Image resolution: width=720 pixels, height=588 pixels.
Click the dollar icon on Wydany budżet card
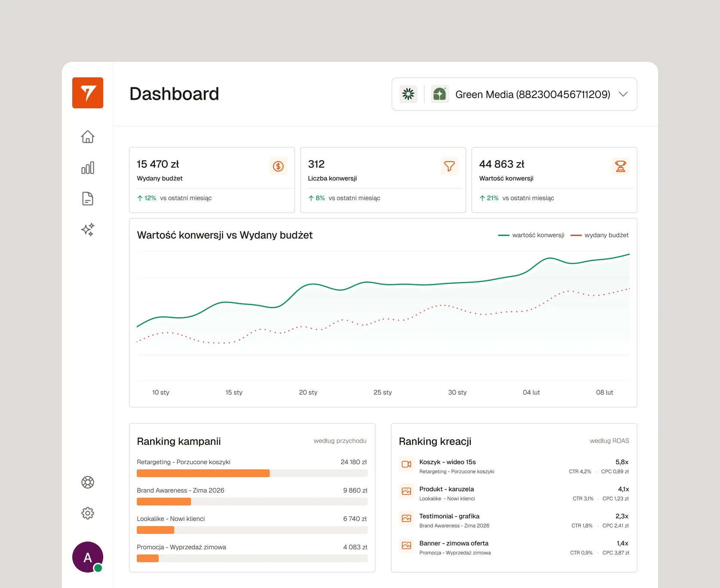click(278, 166)
